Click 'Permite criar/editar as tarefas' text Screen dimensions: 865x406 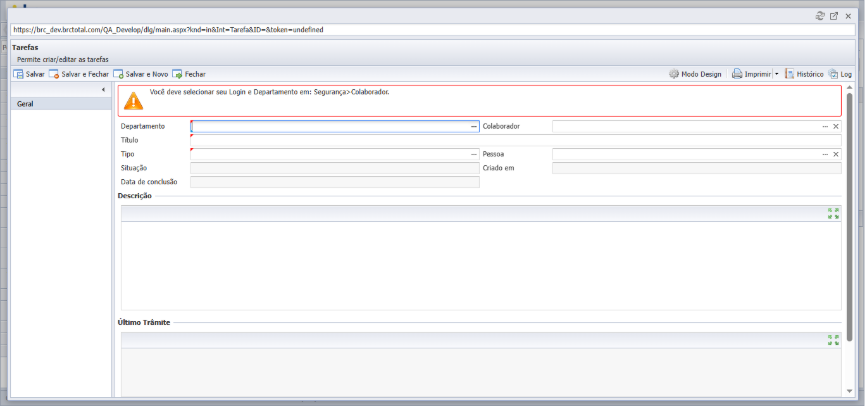point(62,59)
